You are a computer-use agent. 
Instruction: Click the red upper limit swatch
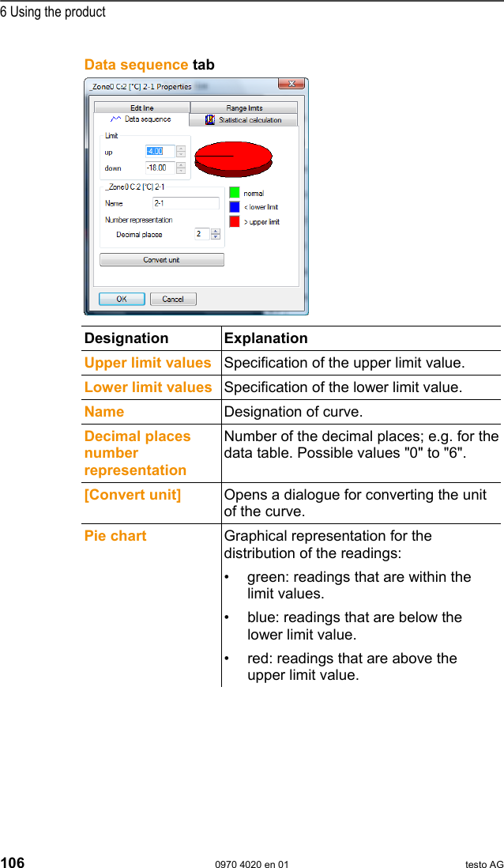click(234, 221)
